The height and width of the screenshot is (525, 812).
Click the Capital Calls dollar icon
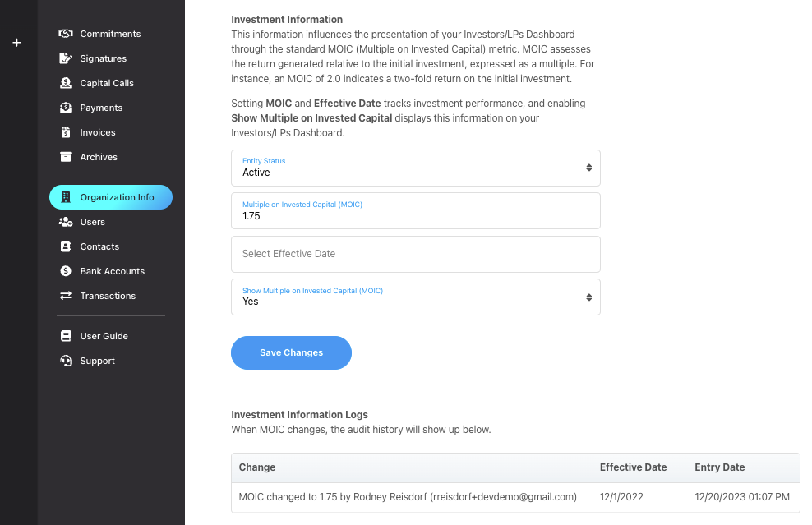66,83
